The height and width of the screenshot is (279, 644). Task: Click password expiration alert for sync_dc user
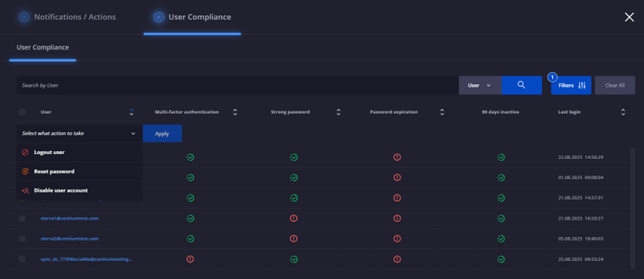[397, 259]
